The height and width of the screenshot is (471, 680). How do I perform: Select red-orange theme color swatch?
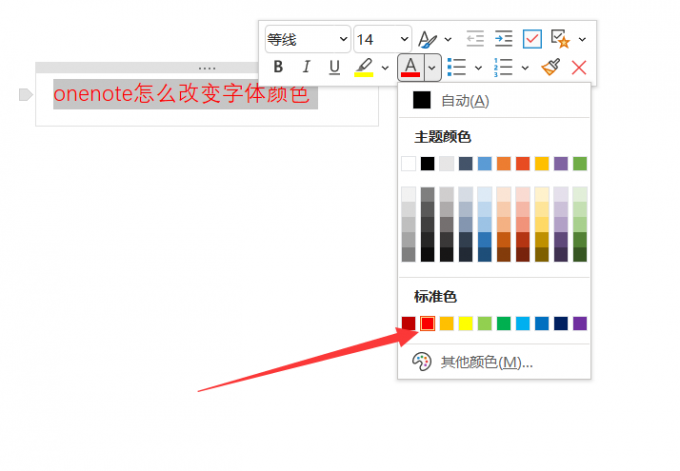click(x=523, y=164)
